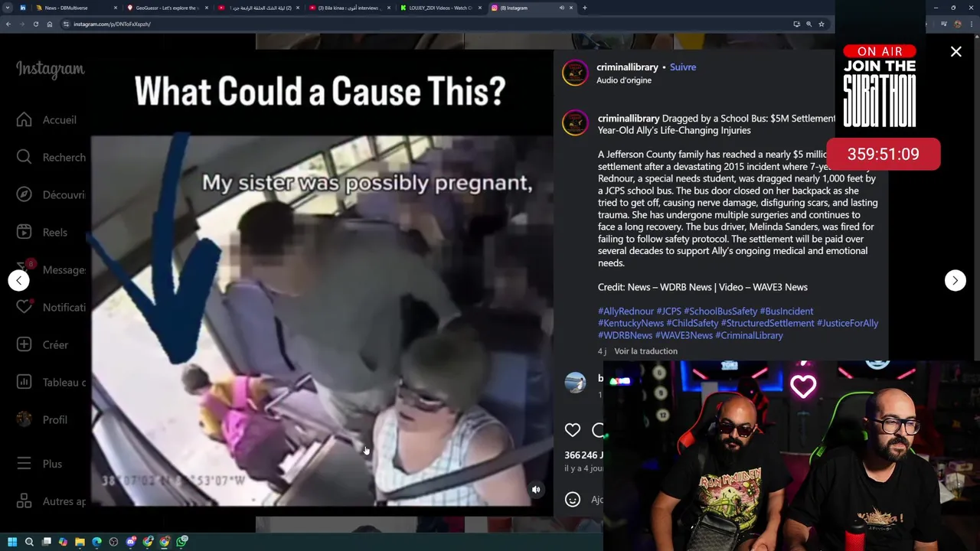This screenshot has width=980, height=551.
Task: Open OBS Studio from taskbar
Action: coord(113,542)
